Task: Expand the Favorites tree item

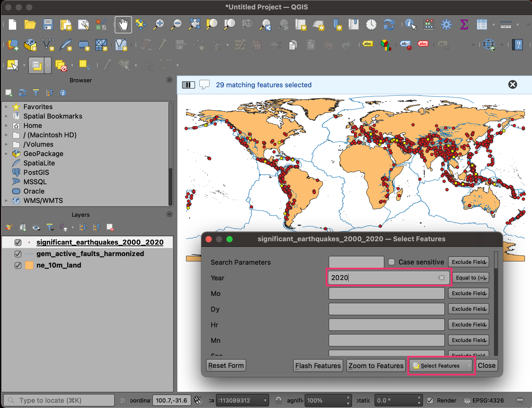Action: (6, 107)
